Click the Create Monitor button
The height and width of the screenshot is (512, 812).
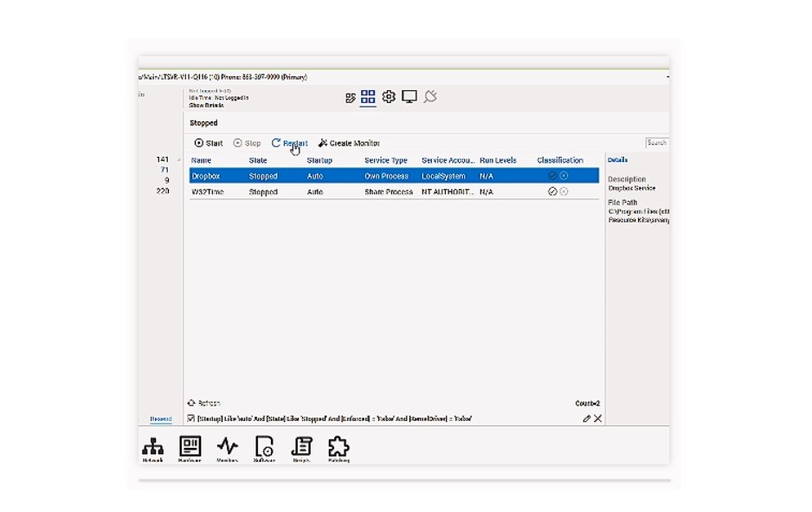point(349,143)
